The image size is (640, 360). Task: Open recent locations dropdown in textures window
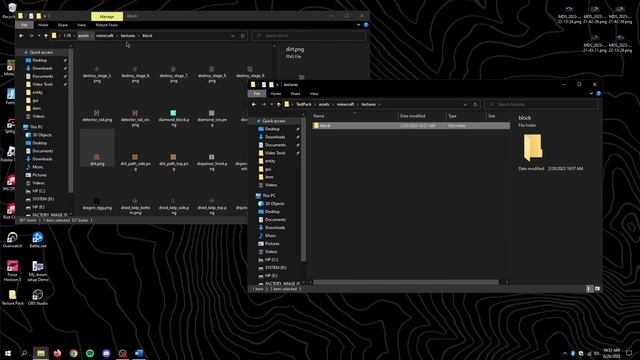[x=271, y=104]
